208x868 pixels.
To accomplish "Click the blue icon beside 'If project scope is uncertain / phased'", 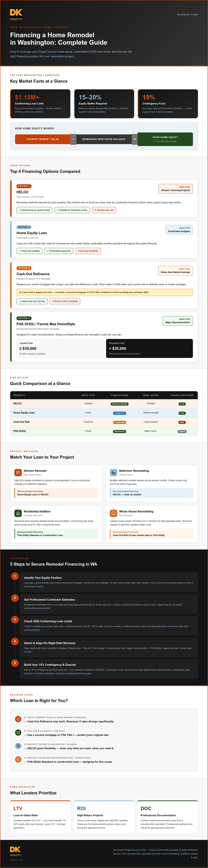I will click(x=18, y=746).
